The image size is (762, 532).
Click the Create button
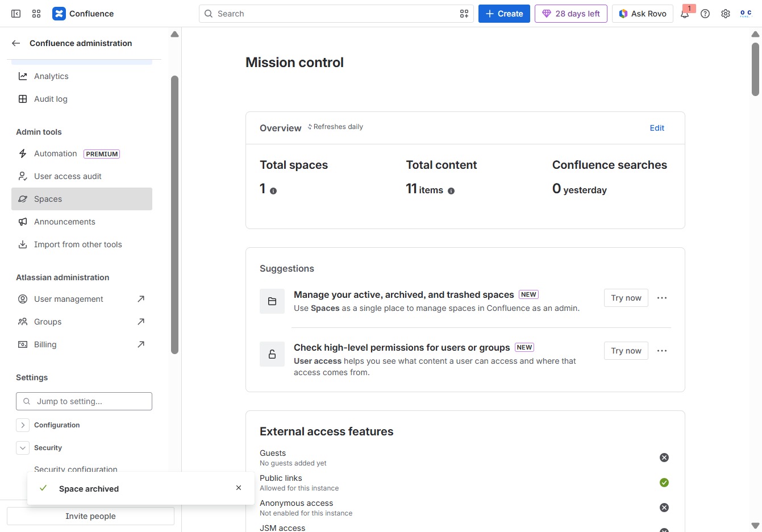click(x=504, y=14)
